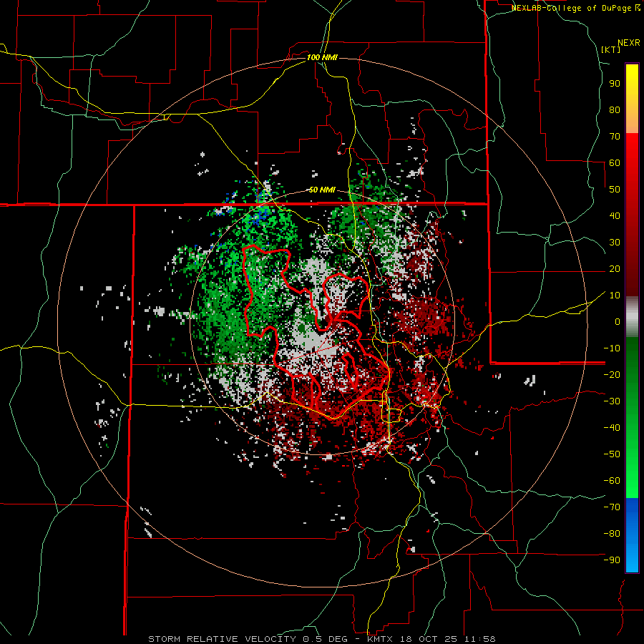
Task: Click the green segment of the color bar
Action: coord(632,417)
